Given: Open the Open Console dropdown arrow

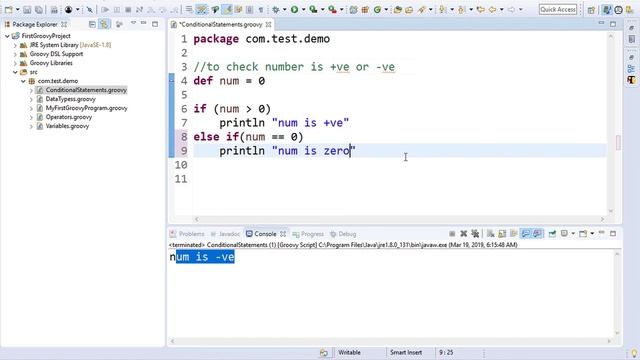Looking at the screenshot, I should click(592, 233).
